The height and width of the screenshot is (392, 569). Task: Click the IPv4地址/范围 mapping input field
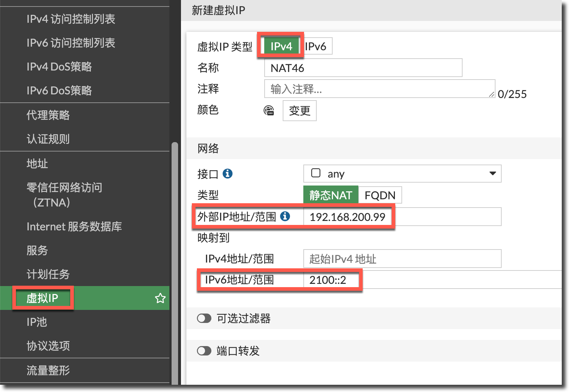[402, 259]
